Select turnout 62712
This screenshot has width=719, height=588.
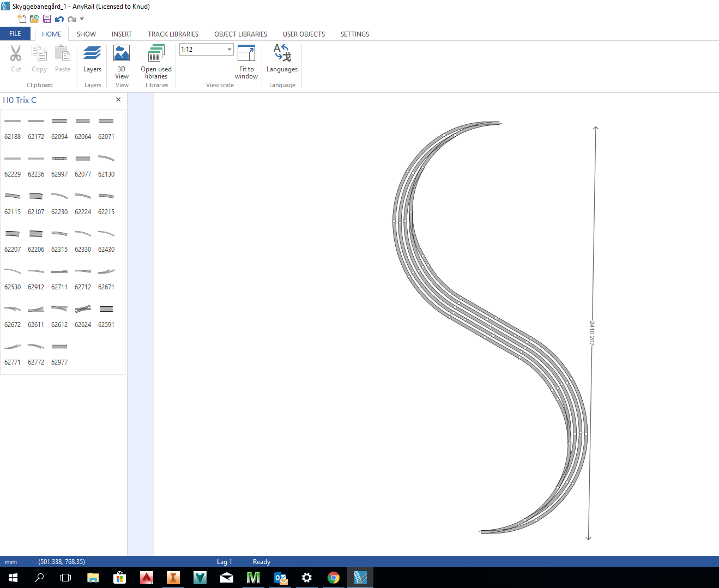[83, 278]
